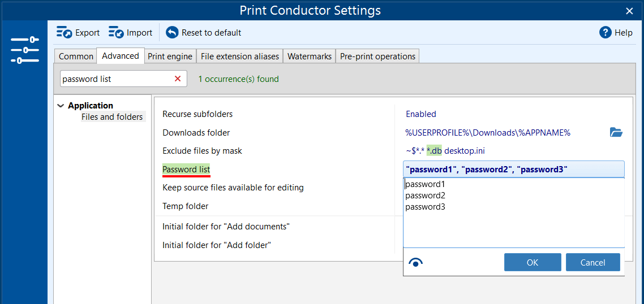Click the Password list value field
This screenshot has height=304, width=644.
click(x=513, y=170)
